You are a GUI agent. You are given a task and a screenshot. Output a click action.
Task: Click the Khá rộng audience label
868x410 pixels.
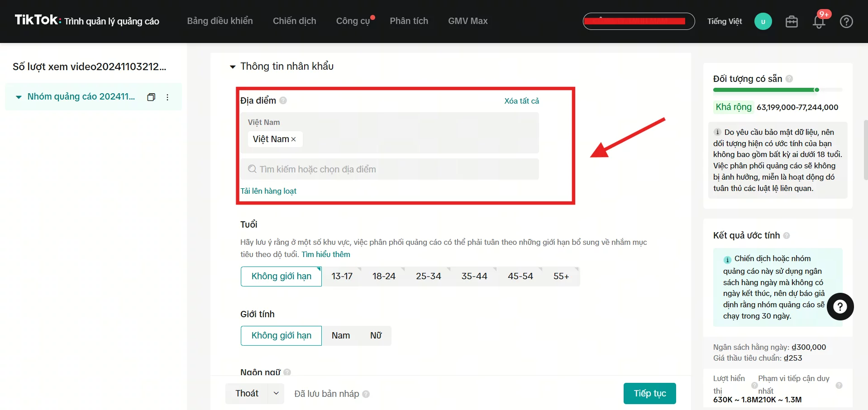(x=733, y=107)
